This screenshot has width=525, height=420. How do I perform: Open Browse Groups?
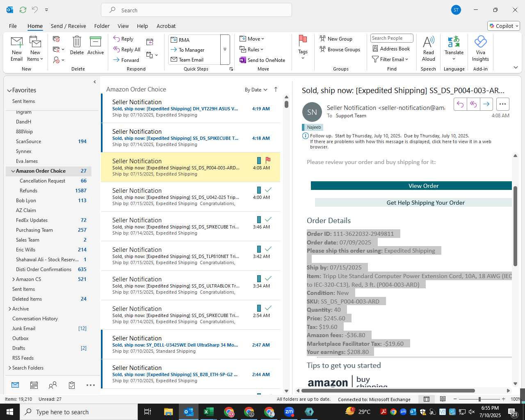[340, 49]
